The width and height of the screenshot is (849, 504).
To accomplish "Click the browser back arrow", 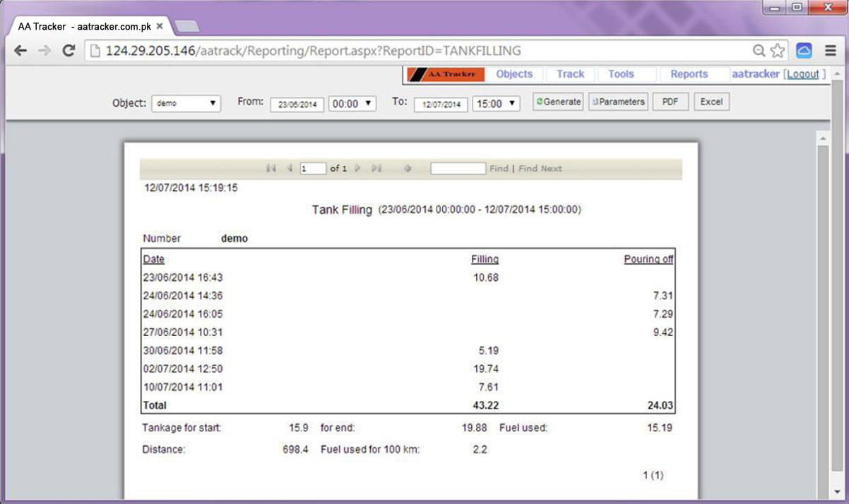I will point(20,51).
